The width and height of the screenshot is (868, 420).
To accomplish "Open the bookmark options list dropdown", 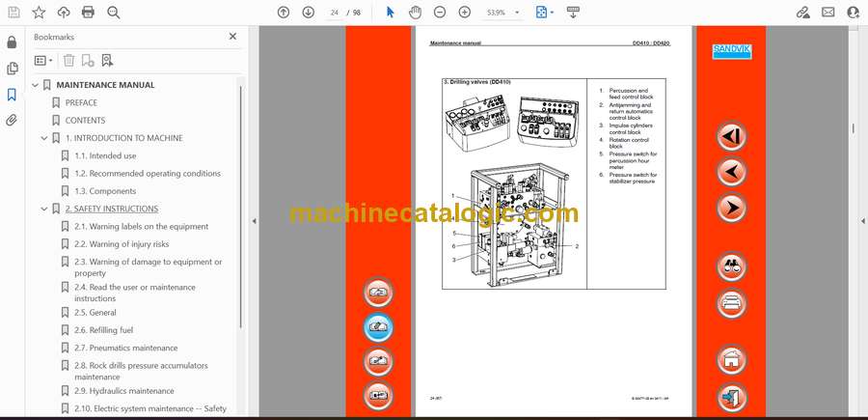I will point(43,61).
